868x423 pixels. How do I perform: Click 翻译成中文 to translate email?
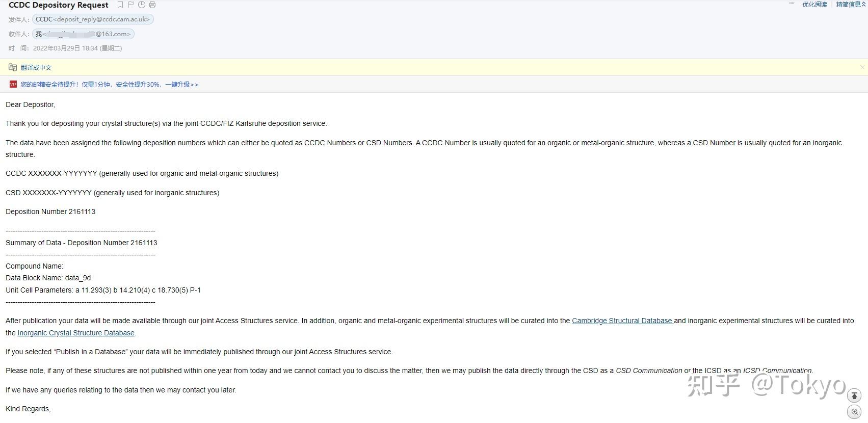[36, 67]
